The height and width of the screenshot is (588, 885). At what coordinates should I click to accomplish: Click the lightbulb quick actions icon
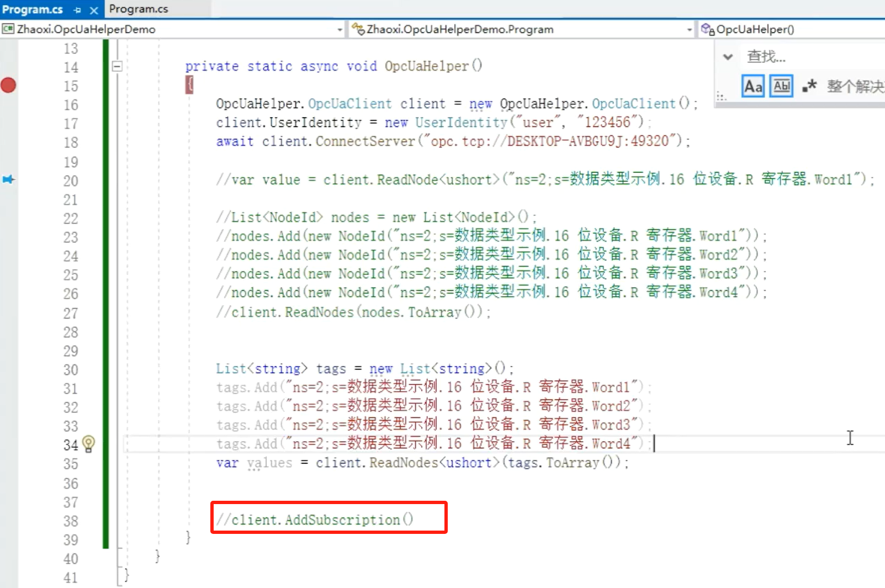[88, 443]
